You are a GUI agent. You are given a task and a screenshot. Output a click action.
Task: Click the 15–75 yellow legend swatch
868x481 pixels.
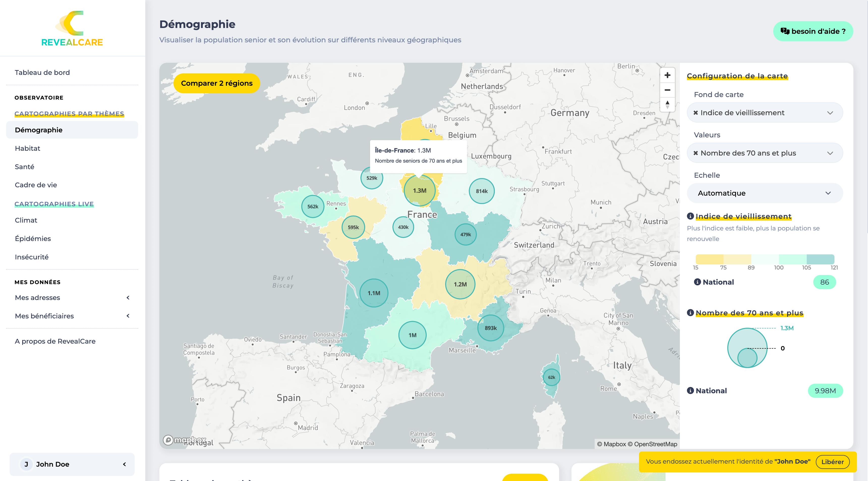[x=709, y=259]
